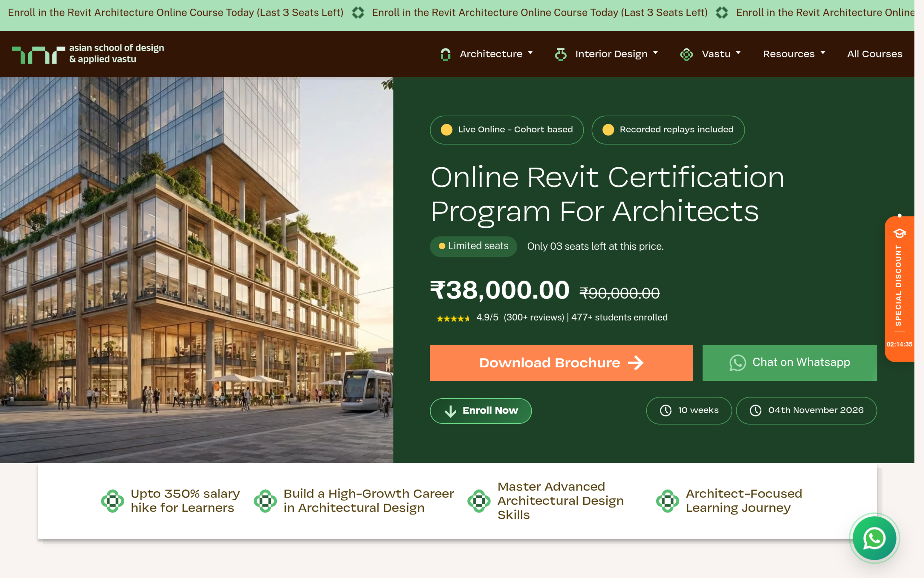Click the 477+ students enrolled text
The image size is (924, 578).
[619, 317]
